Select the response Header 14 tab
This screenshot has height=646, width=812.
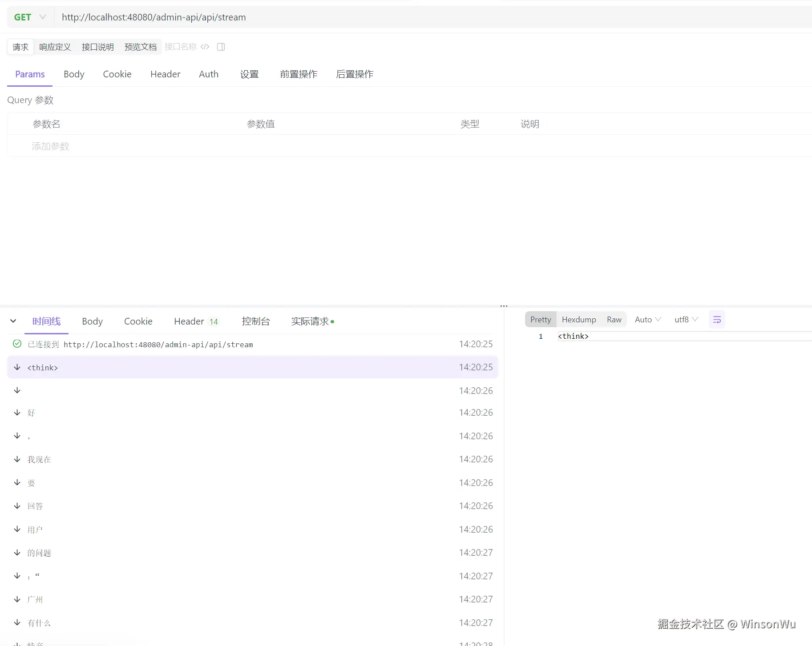196,321
